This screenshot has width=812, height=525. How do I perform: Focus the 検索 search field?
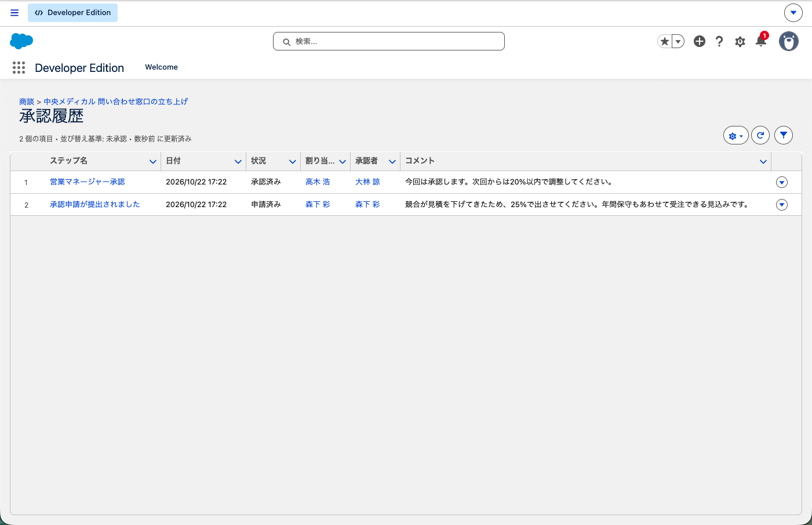pos(389,41)
